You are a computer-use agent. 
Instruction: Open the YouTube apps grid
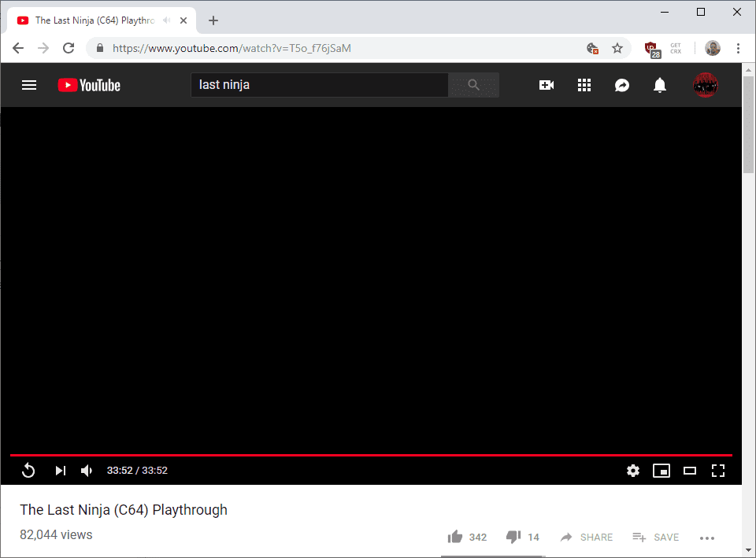[584, 85]
